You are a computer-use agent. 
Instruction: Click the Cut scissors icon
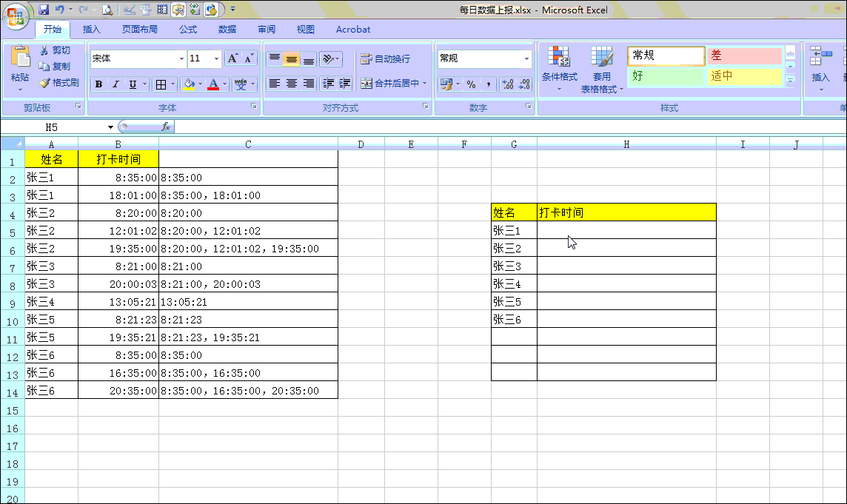(x=44, y=50)
